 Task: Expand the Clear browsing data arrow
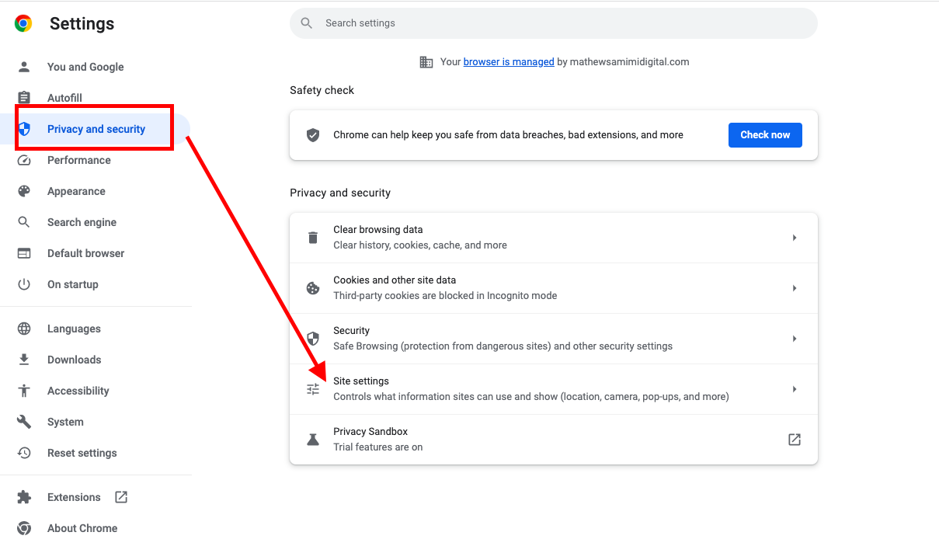794,238
